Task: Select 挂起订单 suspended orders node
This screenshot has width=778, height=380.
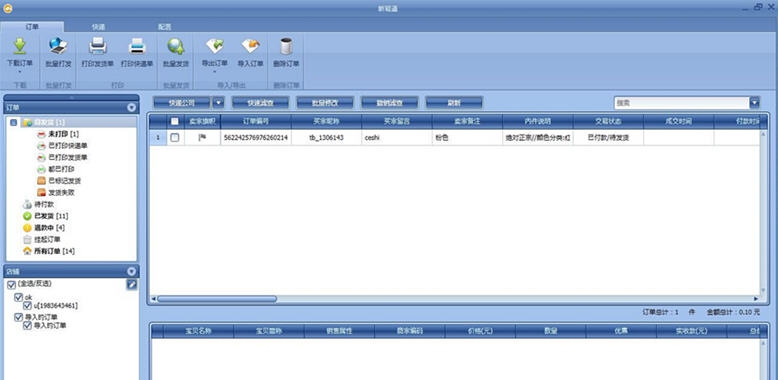Action: [x=47, y=239]
